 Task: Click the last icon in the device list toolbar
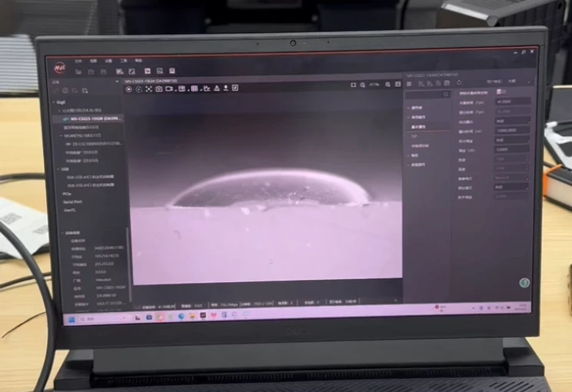85,91
